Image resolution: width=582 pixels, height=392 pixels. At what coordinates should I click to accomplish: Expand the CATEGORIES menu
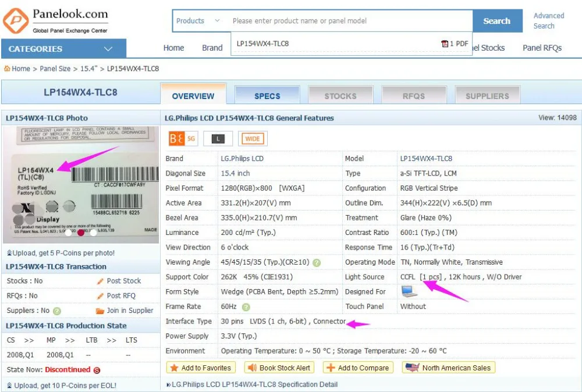tap(63, 49)
